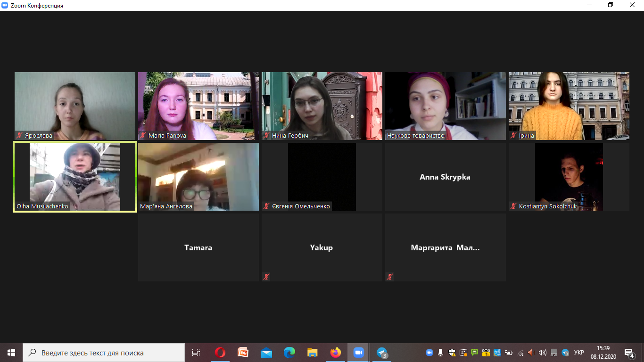Click muted mic icon in Yakup tile

point(267,277)
